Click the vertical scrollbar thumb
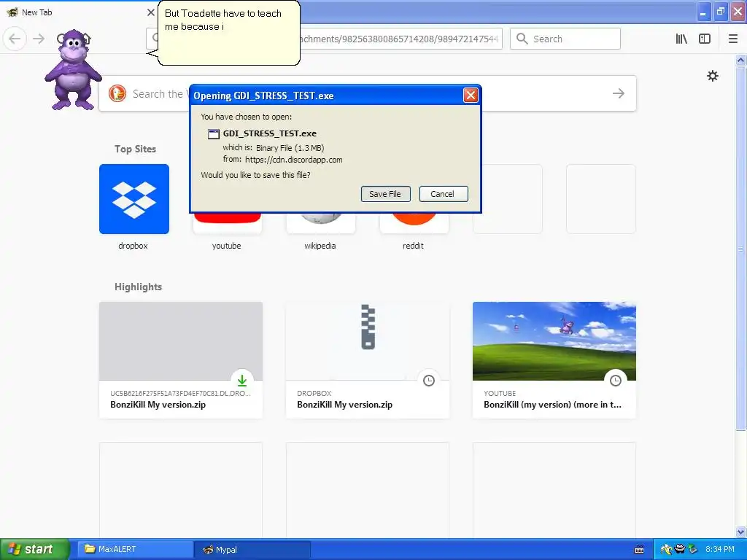Viewport: 747px width, 560px height. point(740,248)
